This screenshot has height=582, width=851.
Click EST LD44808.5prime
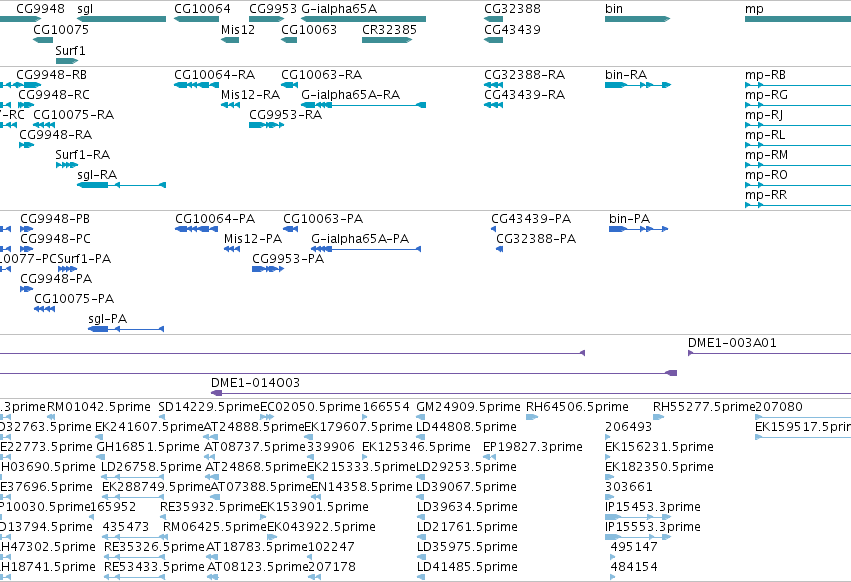466,427
